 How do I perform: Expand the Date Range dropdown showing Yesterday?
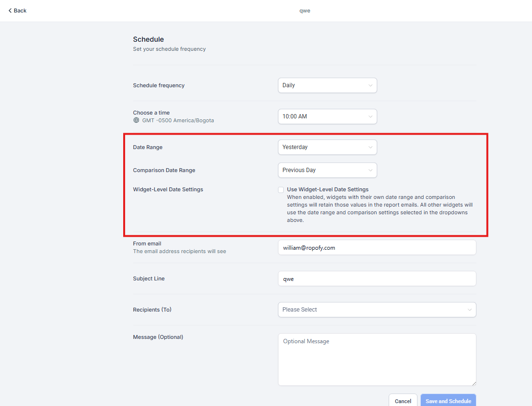pos(322,147)
